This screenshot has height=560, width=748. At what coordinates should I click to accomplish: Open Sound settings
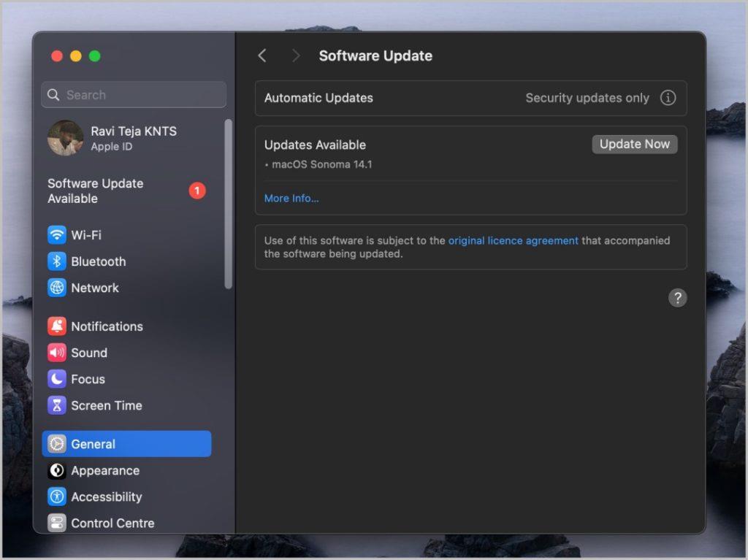coord(126,353)
